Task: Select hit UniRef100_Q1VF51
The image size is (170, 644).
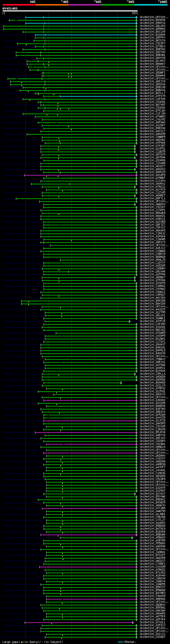Action: [152, 149]
